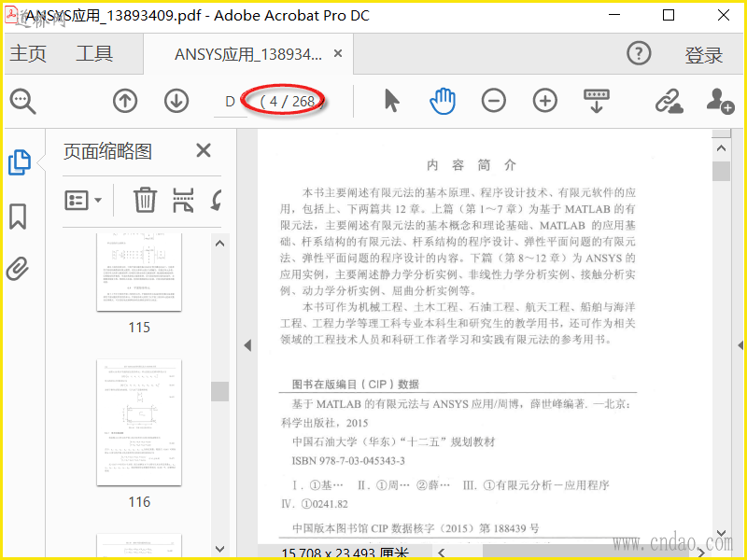This screenshot has width=747, height=560.
Task: Close the ANSYS应用 document tab
Action: click(338, 53)
